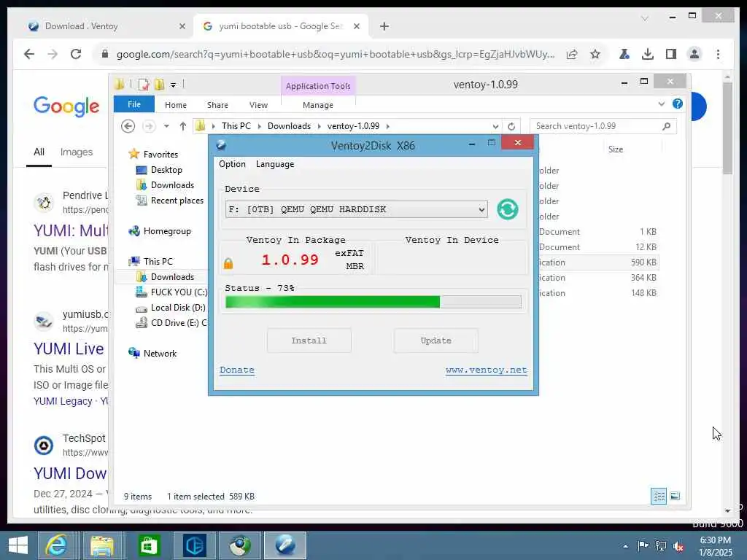The height and width of the screenshot is (560, 747).
Task: Open Chrome Labs flask icon
Action: (x=624, y=54)
